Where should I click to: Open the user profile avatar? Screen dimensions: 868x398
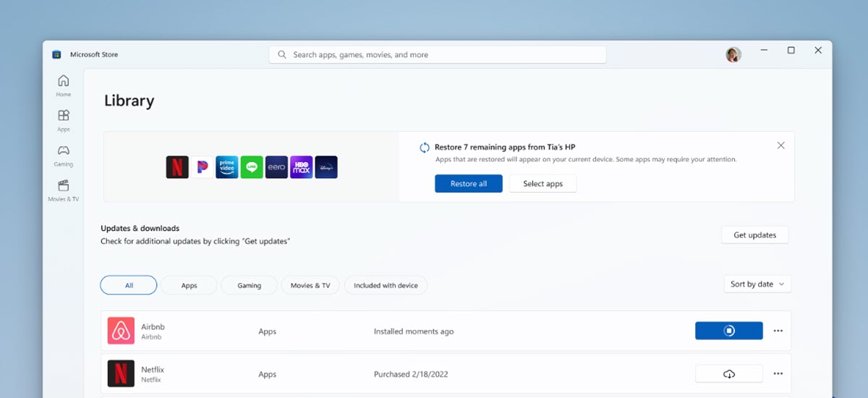pyautogui.click(x=733, y=55)
